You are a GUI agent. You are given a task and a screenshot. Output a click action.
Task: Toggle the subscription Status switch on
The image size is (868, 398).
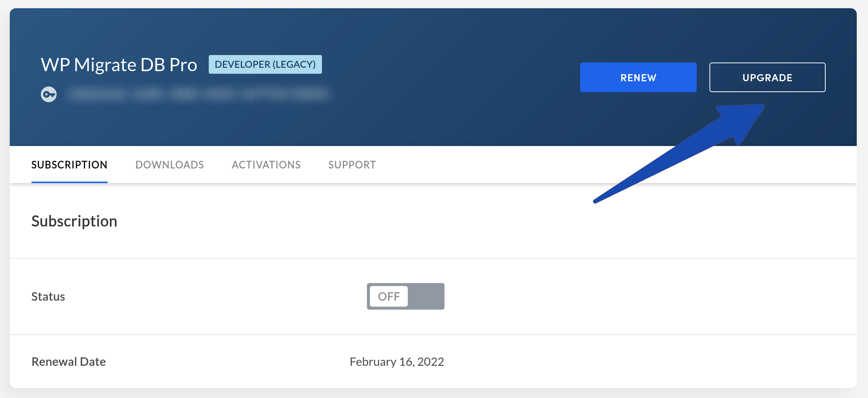point(406,296)
